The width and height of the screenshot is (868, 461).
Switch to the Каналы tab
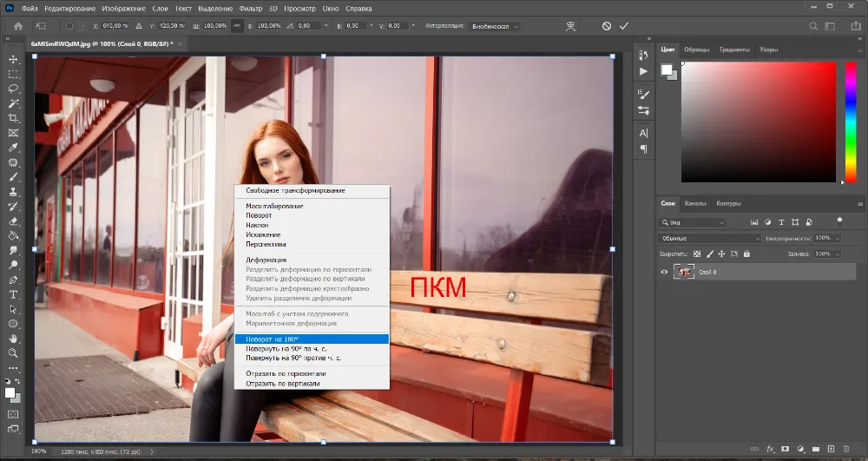click(x=695, y=203)
